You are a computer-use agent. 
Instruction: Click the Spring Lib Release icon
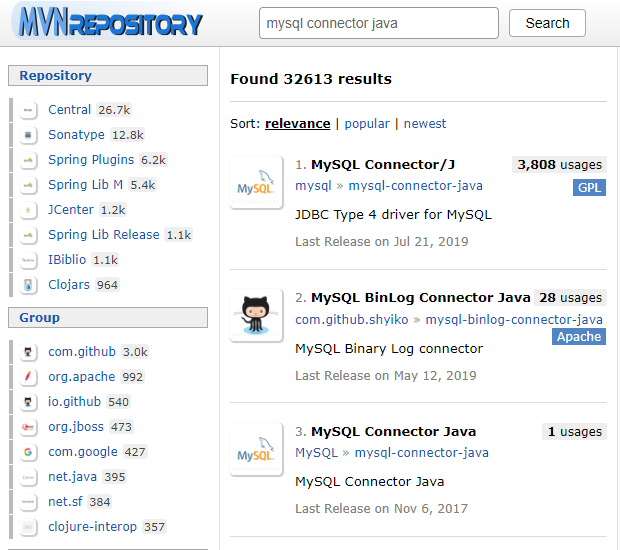click(28, 235)
